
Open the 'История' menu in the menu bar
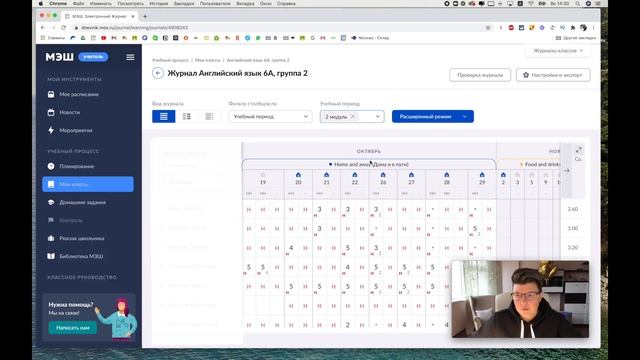click(x=159, y=4)
